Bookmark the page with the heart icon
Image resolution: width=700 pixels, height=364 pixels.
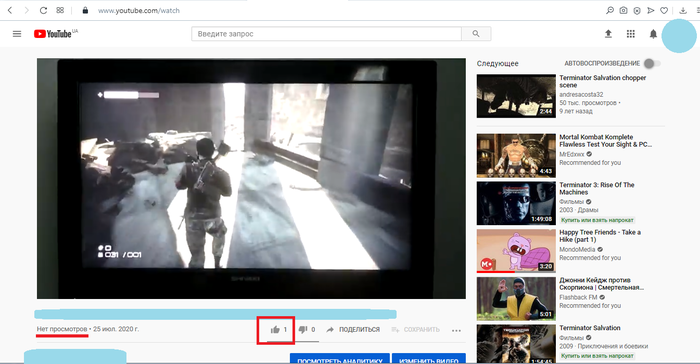[x=664, y=10]
